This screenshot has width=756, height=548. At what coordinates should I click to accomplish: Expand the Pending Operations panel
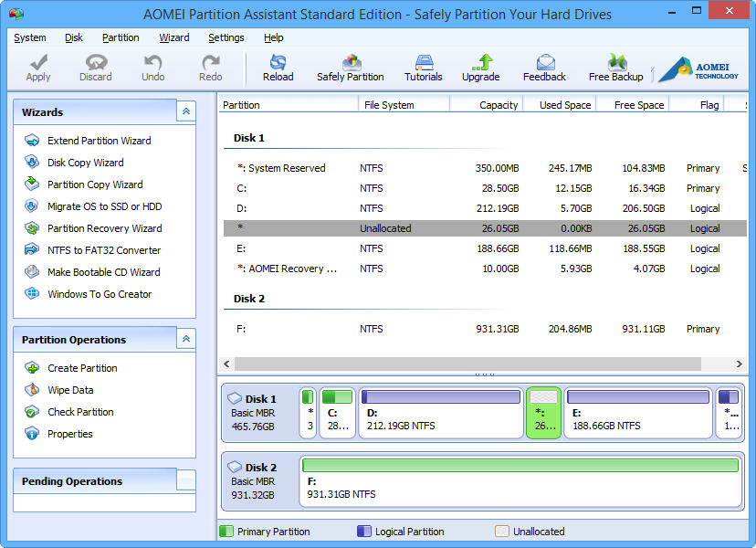tap(185, 480)
